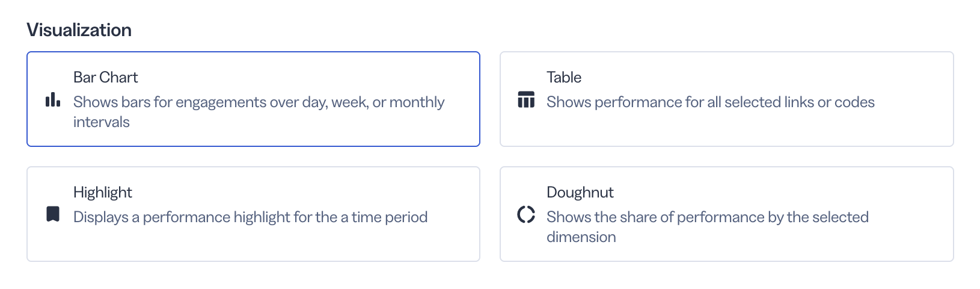Image resolution: width=980 pixels, height=289 pixels.
Task: Click the word "intervals" in Bar Chart card
Action: [102, 122]
